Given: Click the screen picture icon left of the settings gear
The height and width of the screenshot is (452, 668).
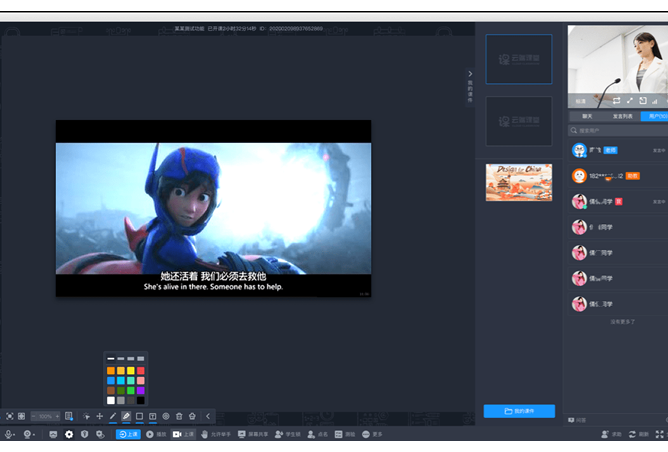Looking at the screenshot, I should (x=53, y=434).
